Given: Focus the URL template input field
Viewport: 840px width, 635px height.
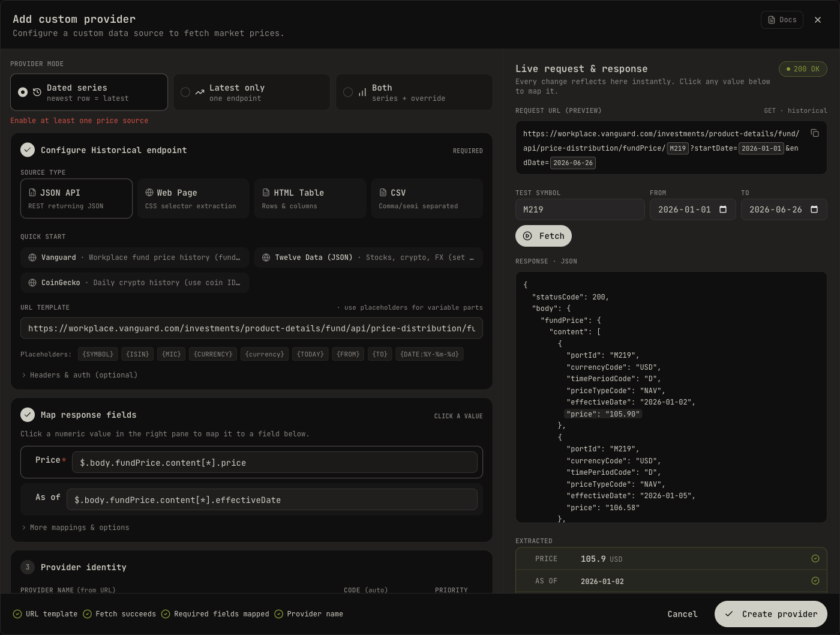Looking at the screenshot, I should coord(251,328).
